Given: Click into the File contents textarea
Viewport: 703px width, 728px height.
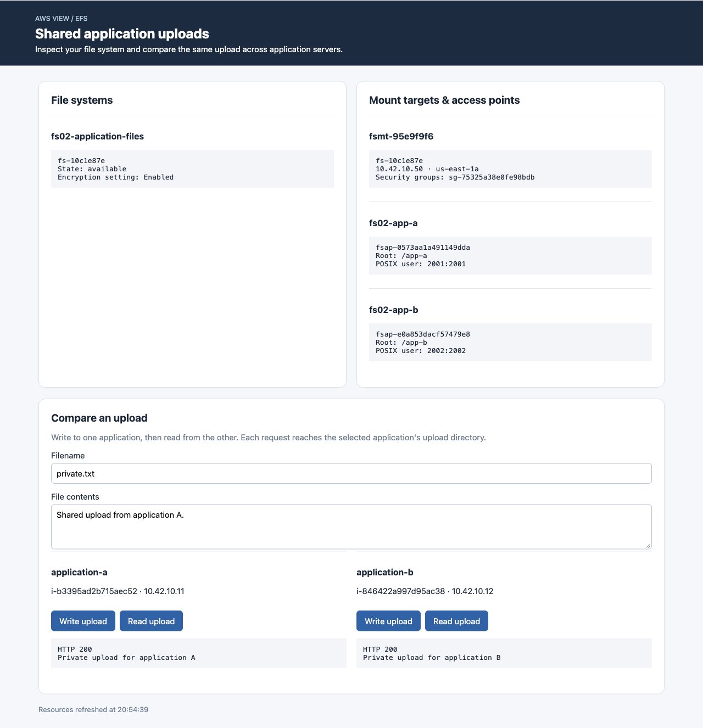Looking at the screenshot, I should click(x=351, y=527).
